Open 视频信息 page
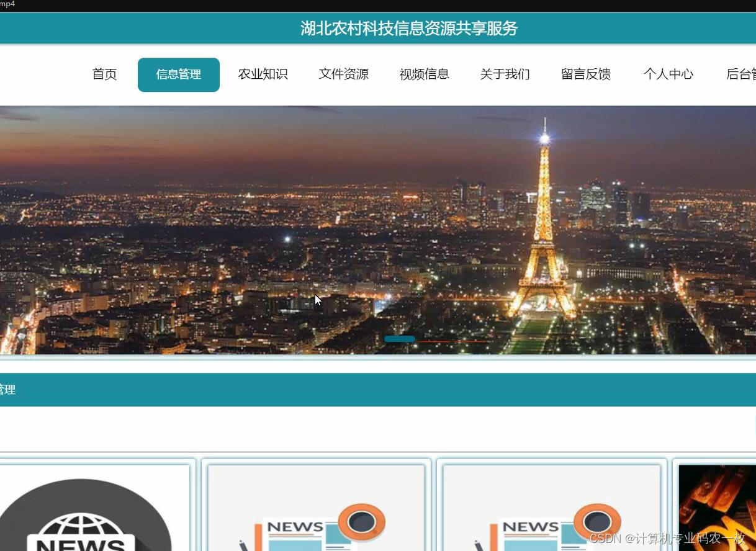The height and width of the screenshot is (551, 756). (425, 74)
